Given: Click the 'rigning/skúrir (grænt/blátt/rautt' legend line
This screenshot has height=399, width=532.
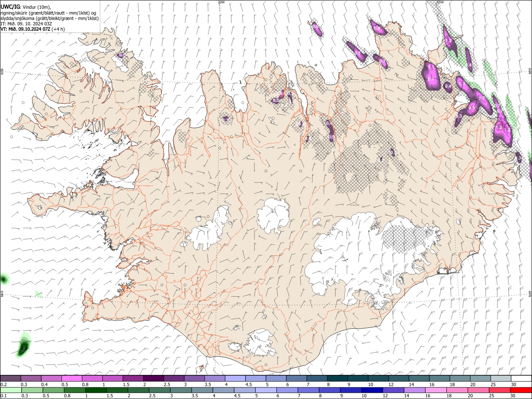Looking at the screenshot, I should [48, 13].
